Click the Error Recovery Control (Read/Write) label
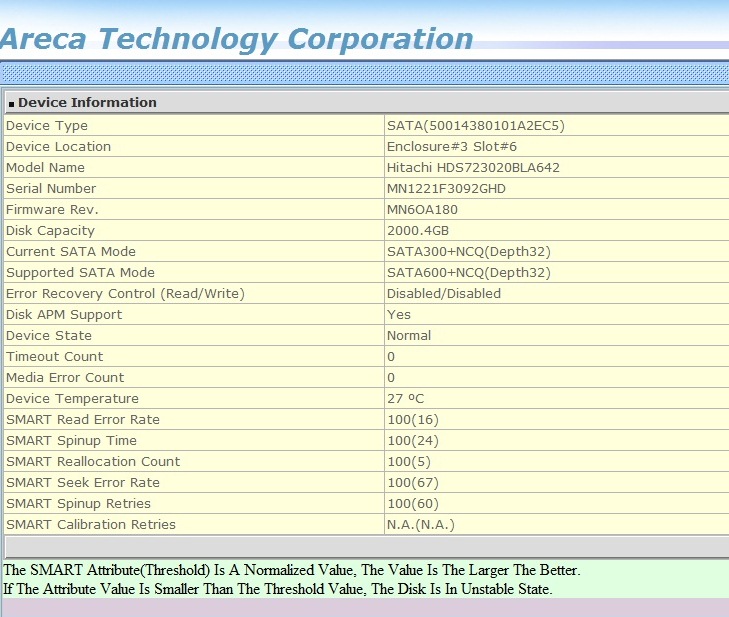 [x=126, y=293]
